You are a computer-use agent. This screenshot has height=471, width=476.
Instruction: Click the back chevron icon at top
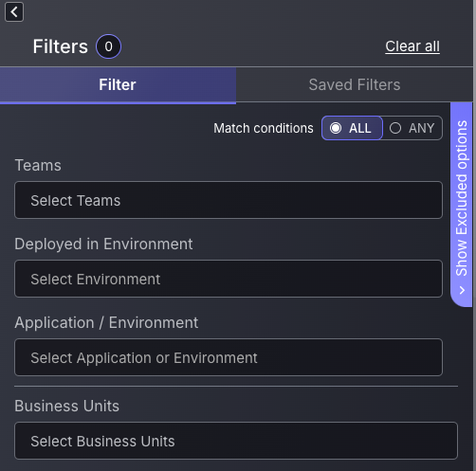(x=14, y=12)
